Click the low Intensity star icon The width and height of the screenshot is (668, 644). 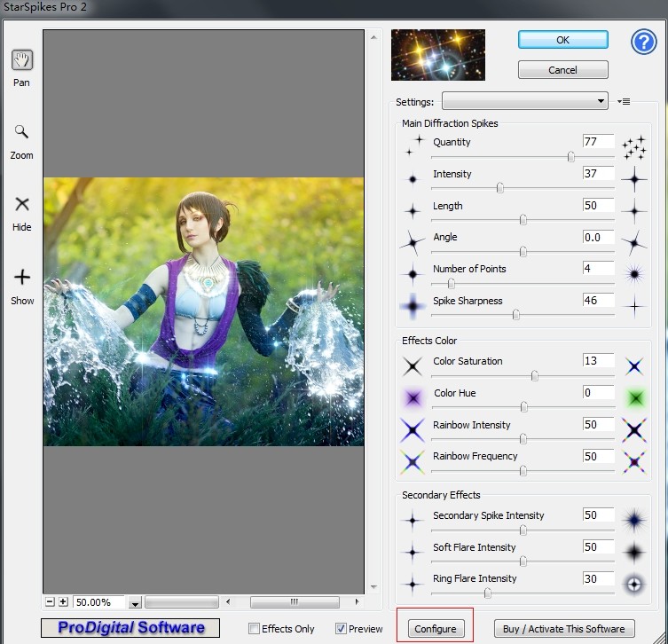pyautogui.click(x=413, y=180)
